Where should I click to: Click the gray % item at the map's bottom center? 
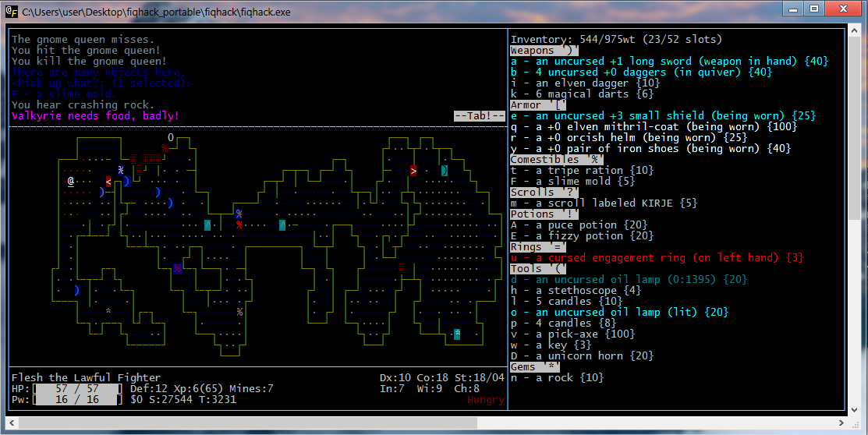coord(239,312)
